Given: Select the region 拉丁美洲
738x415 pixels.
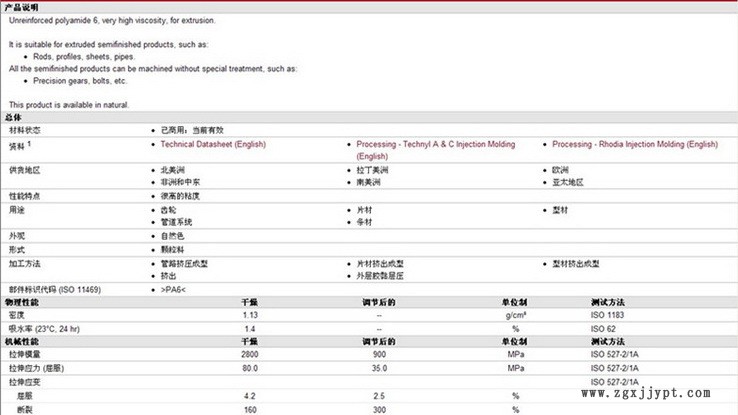Looking at the screenshot, I should [x=372, y=170].
